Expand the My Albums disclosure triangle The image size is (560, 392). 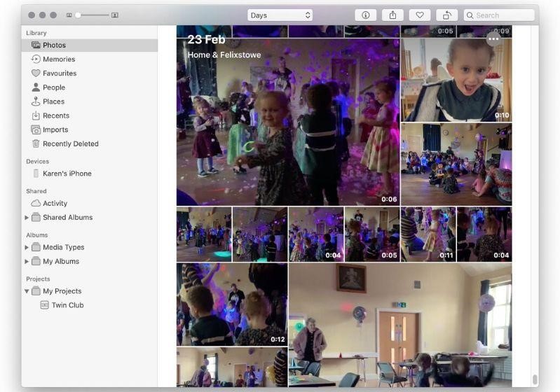[x=27, y=262]
